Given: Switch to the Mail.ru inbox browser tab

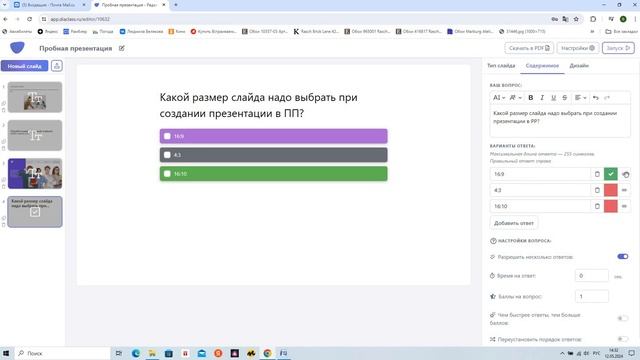Looking at the screenshot, I should tap(49, 5).
